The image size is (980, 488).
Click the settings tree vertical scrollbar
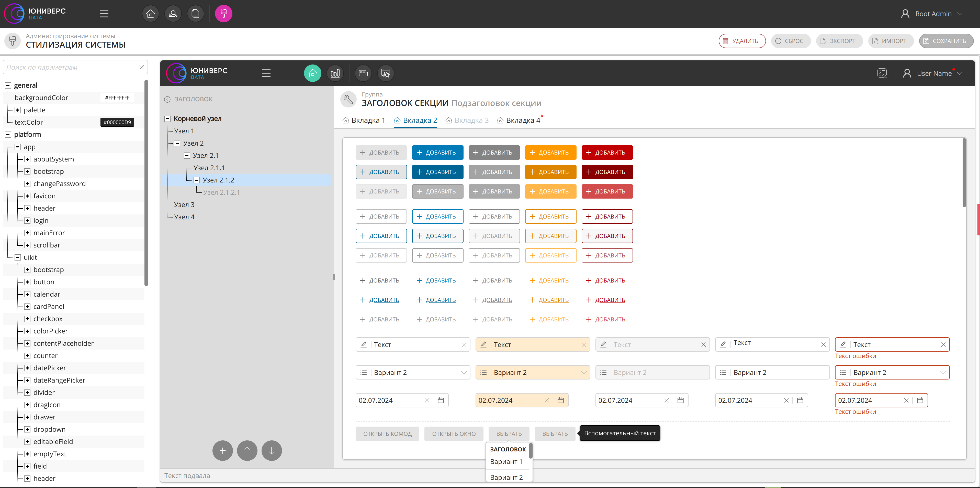tap(146, 183)
